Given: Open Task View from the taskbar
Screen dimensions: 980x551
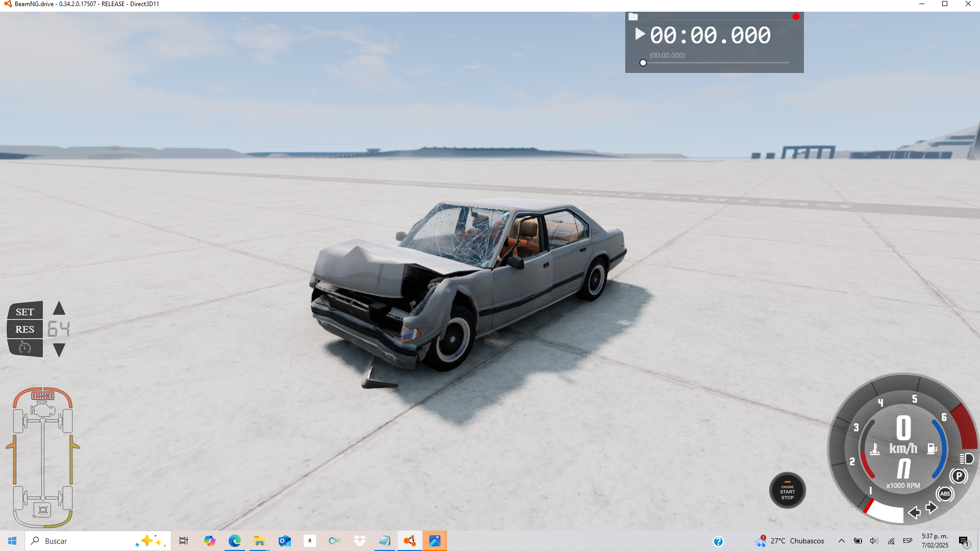Looking at the screenshot, I should [x=184, y=541].
